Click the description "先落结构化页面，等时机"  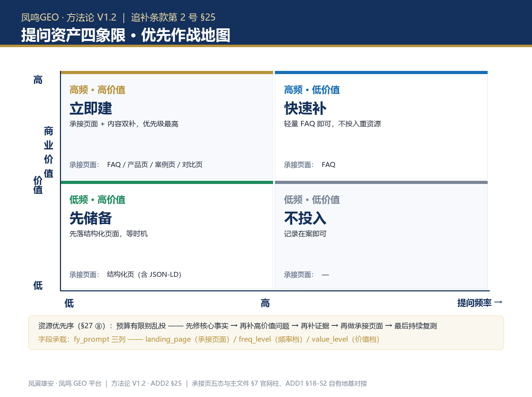pos(109,234)
